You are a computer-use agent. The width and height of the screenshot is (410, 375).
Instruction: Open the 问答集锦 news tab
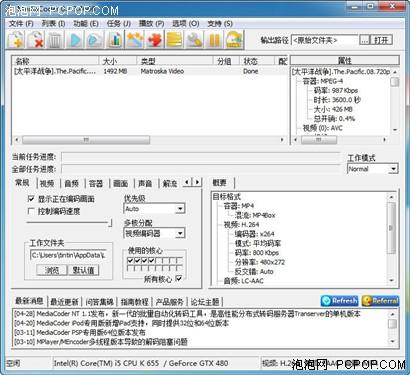(99, 302)
